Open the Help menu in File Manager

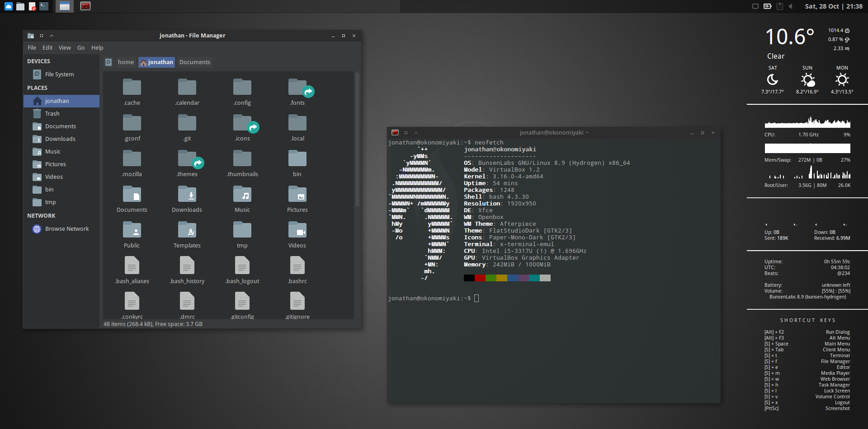[97, 48]
